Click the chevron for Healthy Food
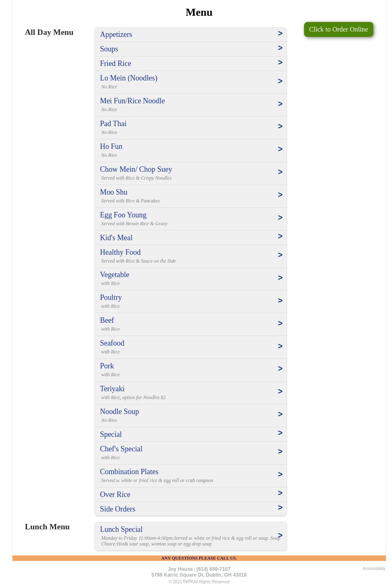This screenshot has width=392, height=587. click(280, 255)
